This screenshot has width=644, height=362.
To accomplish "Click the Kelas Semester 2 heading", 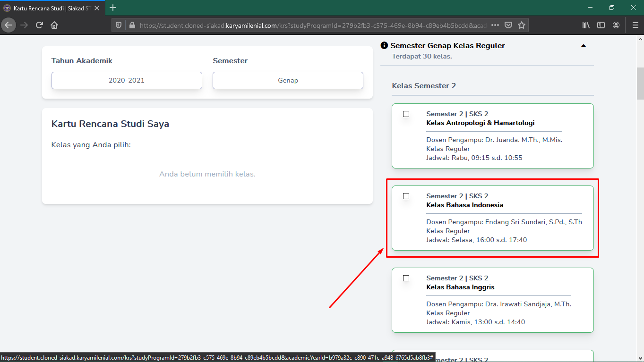I will (x=424, y=86).
